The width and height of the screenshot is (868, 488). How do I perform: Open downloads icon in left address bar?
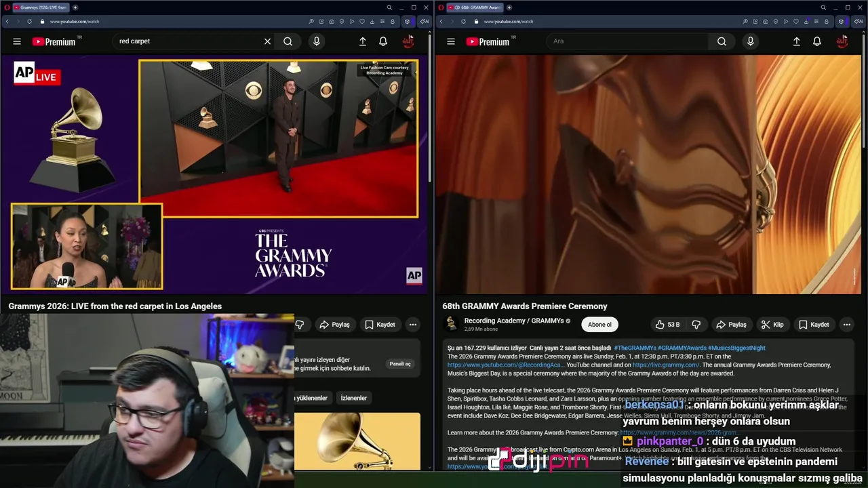(x=372, y=21)
